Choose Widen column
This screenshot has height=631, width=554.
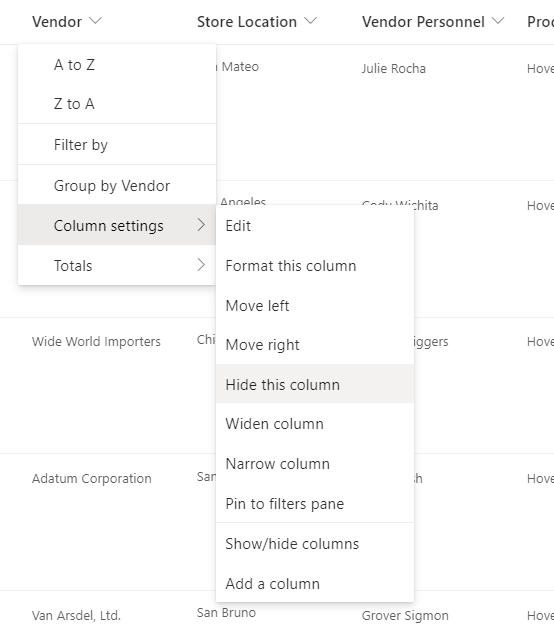coord(315,423)
